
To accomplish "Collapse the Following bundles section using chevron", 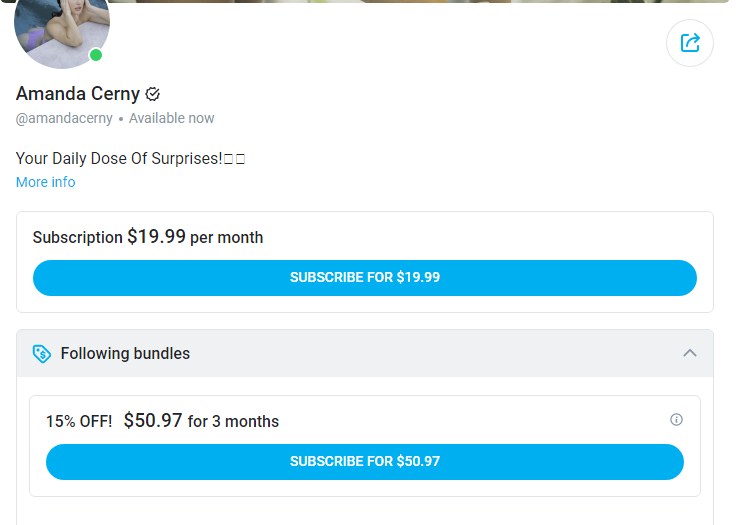I will [690, 353].
